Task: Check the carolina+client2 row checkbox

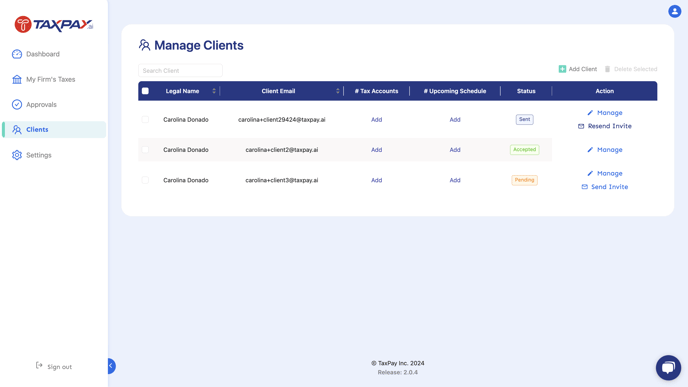Action: (145, 150)
